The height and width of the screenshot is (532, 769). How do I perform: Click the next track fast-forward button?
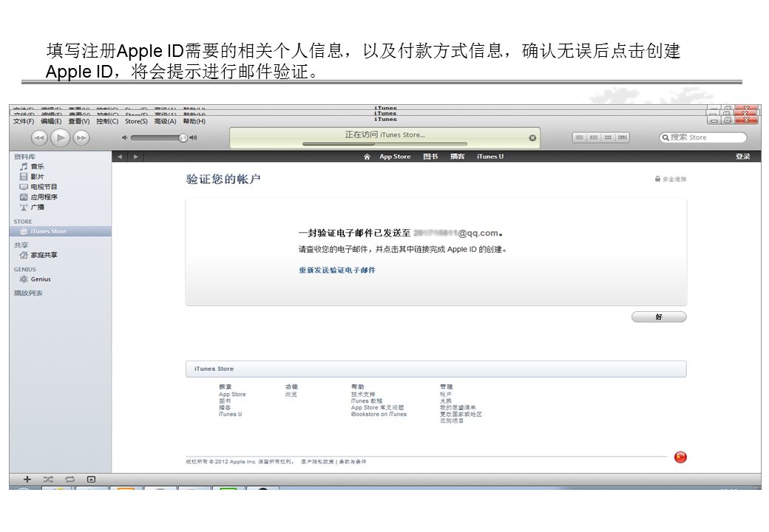[x=81, y=138]
